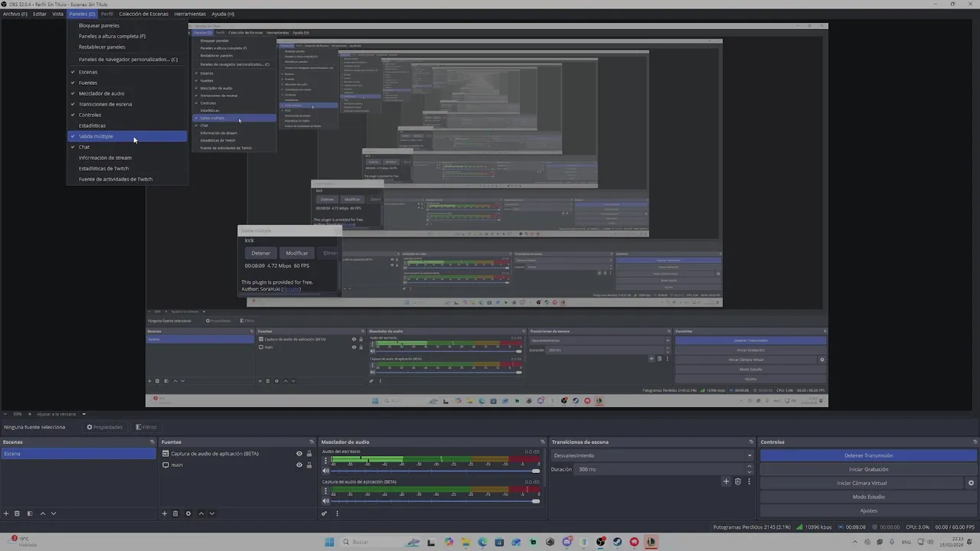
Task: Delete transition with trash icon
Action: [738, 481]
